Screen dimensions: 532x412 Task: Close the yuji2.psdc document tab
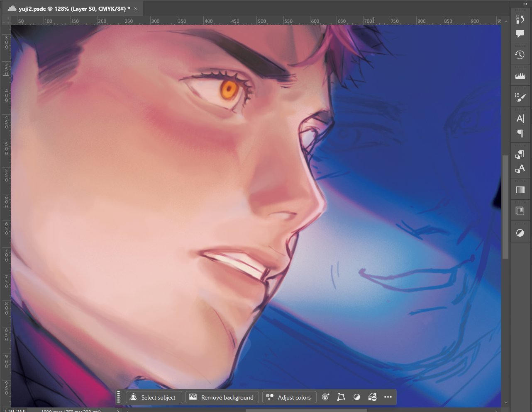point(136,9)
